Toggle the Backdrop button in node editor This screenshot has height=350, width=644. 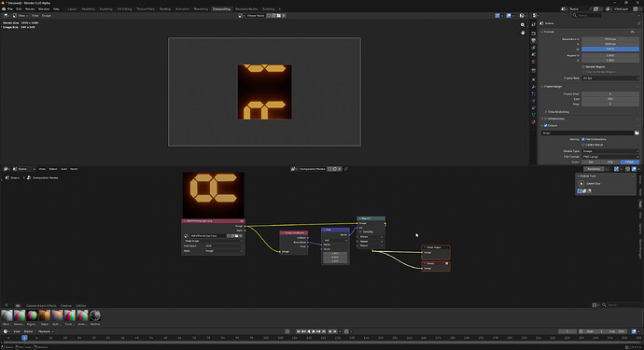click(x=594, y=169)
